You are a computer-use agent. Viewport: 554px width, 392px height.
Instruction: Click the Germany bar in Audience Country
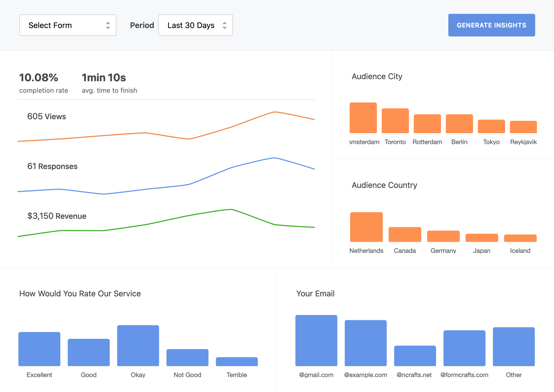point(443,236)
